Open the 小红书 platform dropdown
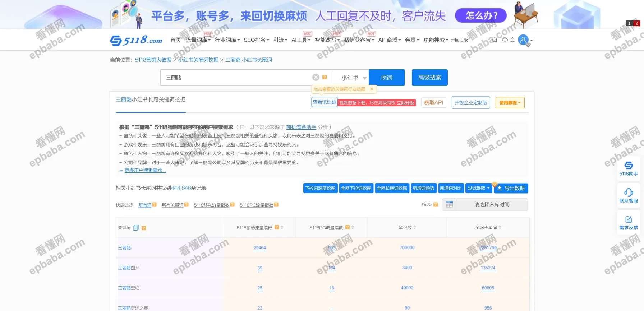Viewport: 644px width, 311px height. coord(353,78)
